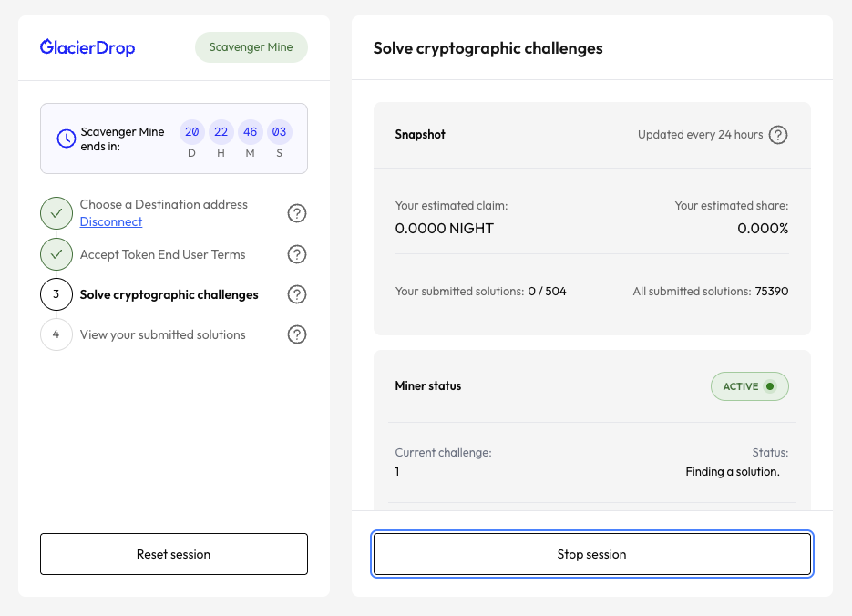Click the Snapshot 'Updated every 24 hours' help icon
Image resolution: width=852 pixels, height=616 pixels.
click(777, 135)
